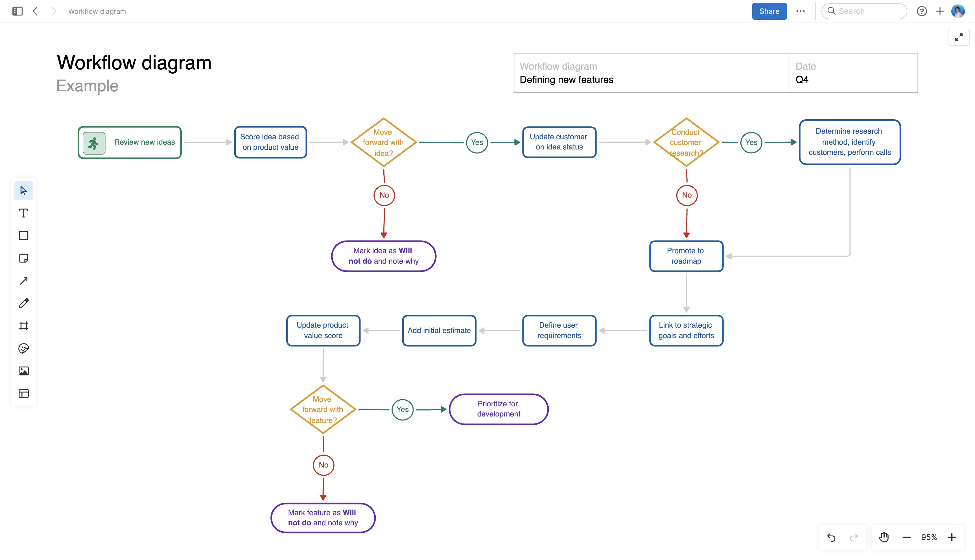Open the template layout tool
Image resolution: width=975 pixels, height=560 pixels.
23,393
